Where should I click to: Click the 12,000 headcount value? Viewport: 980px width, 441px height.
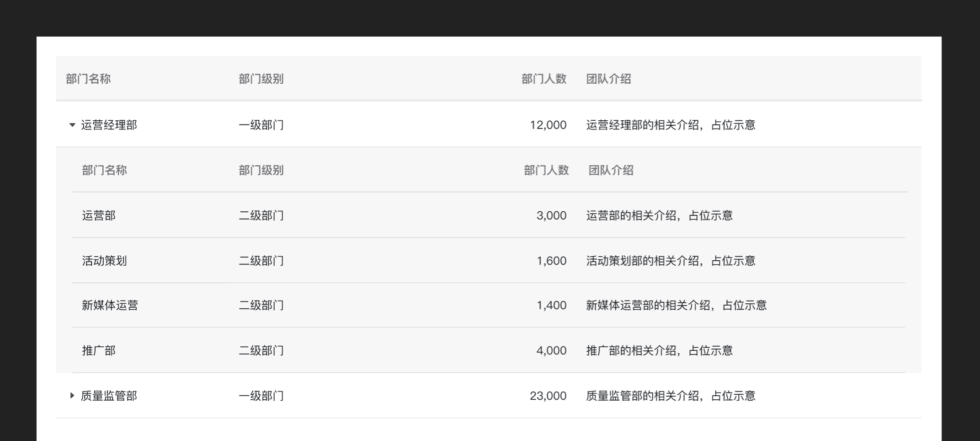click(548, 125)
